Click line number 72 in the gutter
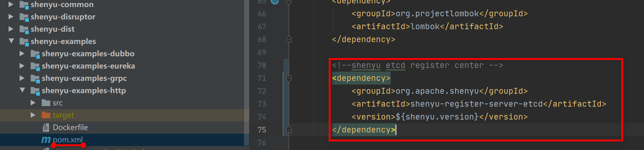The image size is (644, 150). (262, 91)
